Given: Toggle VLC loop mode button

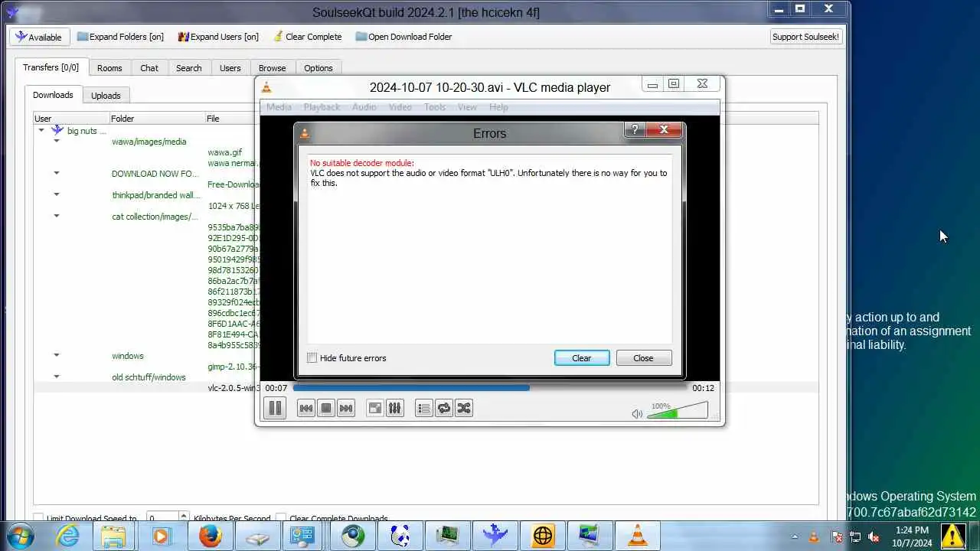Looking at the screenshot, I should [443, 408].
